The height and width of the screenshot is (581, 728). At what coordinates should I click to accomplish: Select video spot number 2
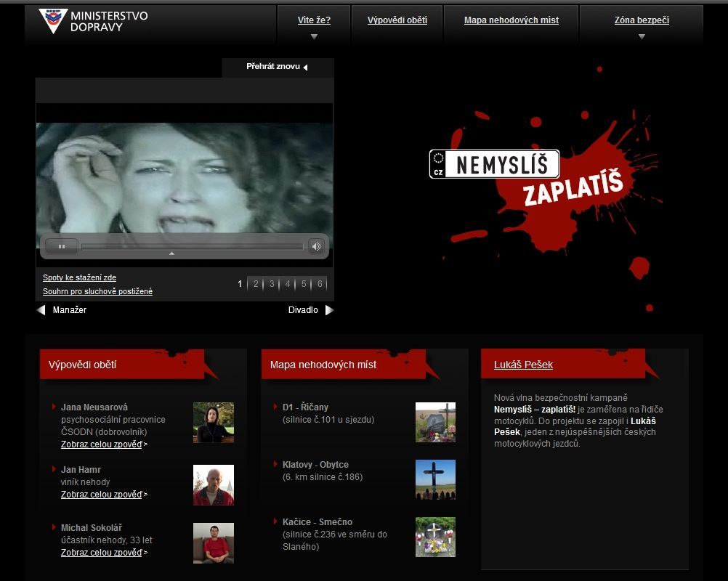point(256,283)
